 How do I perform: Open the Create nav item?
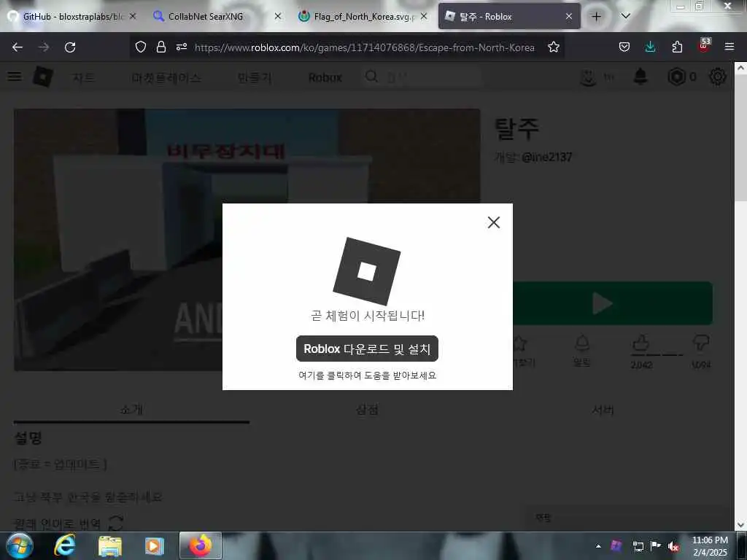255,77
